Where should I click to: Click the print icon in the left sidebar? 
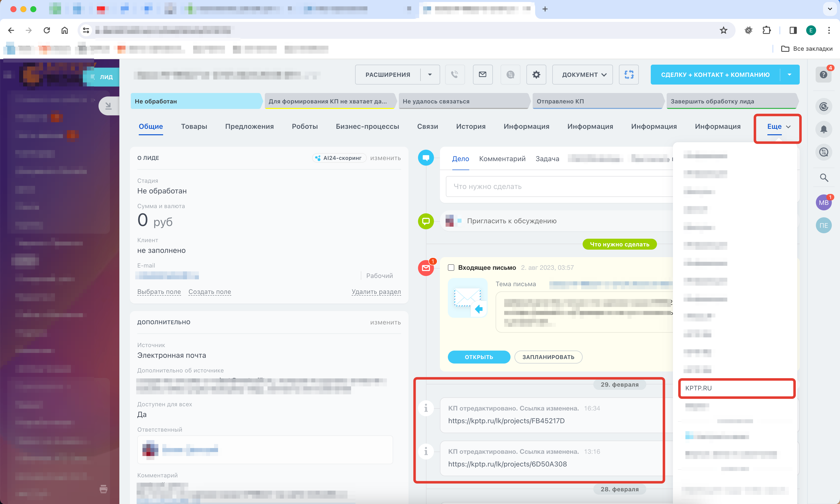coord(103,489)
